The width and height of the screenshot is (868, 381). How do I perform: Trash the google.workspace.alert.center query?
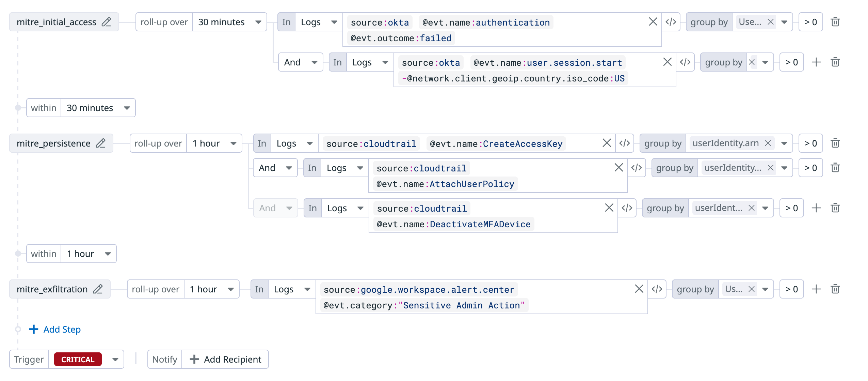click(x=835, y=289)
